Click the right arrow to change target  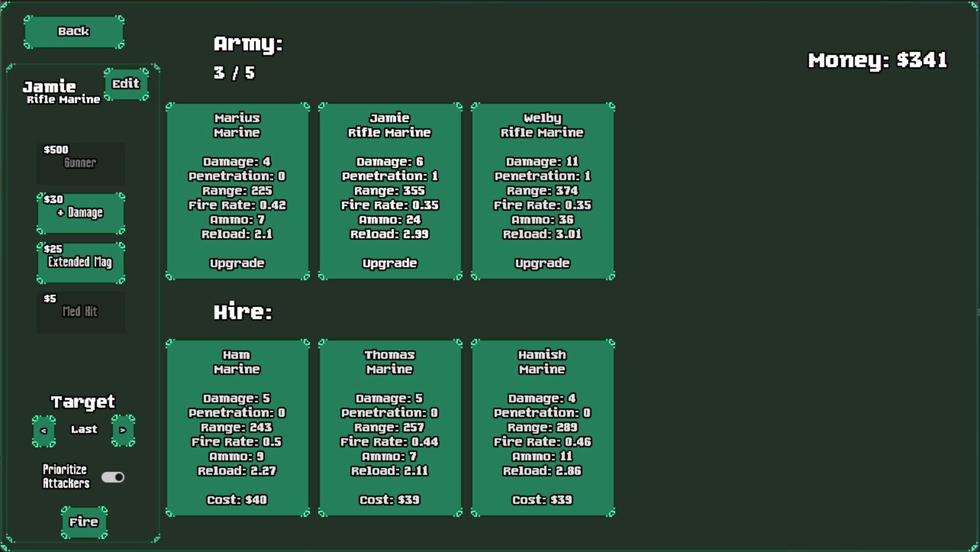(x=123, y=430)
